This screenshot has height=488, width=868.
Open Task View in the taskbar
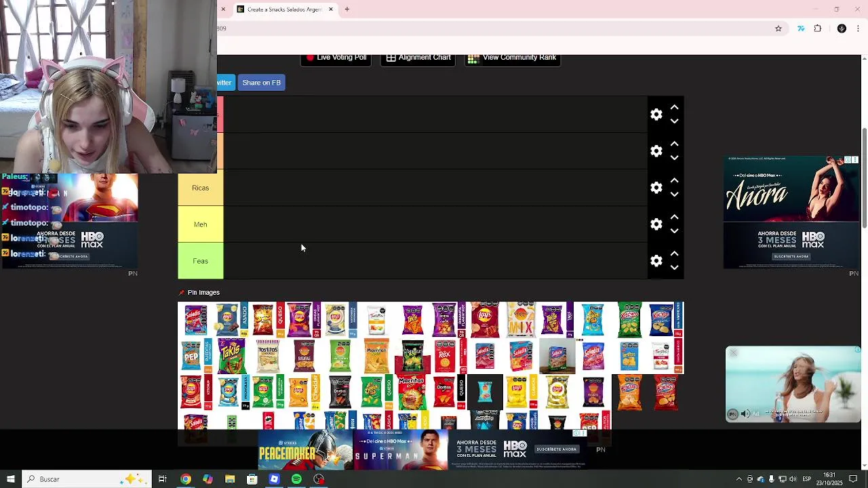tap(163, 479)
